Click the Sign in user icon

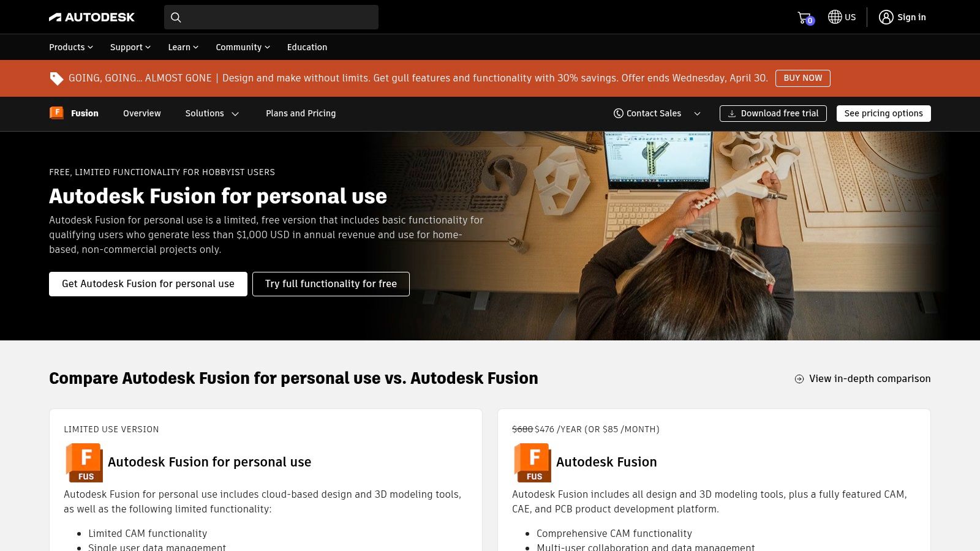886,17
